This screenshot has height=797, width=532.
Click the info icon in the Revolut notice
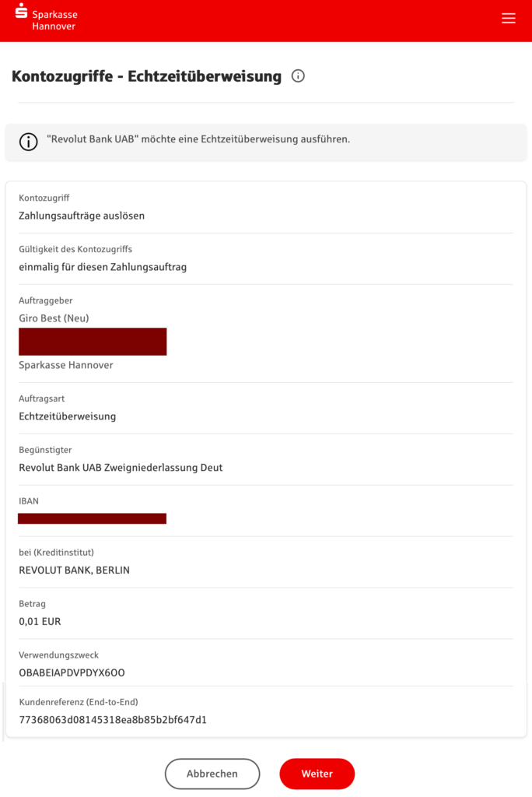click(29, 142)
